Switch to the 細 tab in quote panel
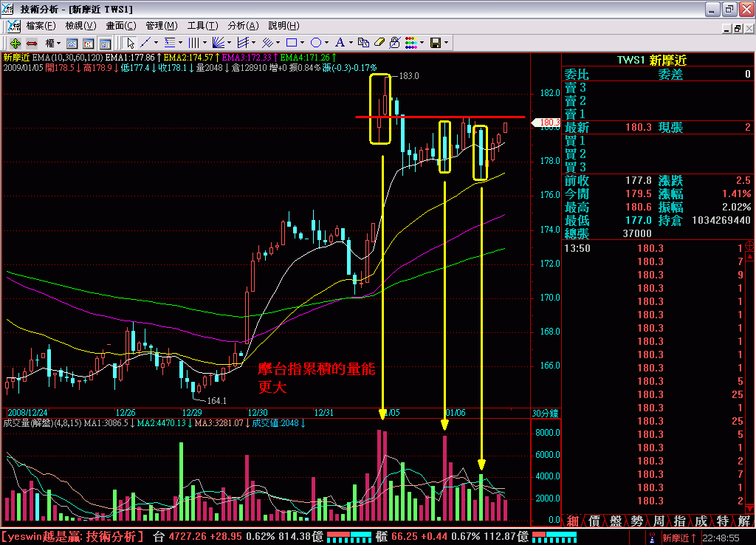Screen dimensions: 756x545 coord(572,521)
